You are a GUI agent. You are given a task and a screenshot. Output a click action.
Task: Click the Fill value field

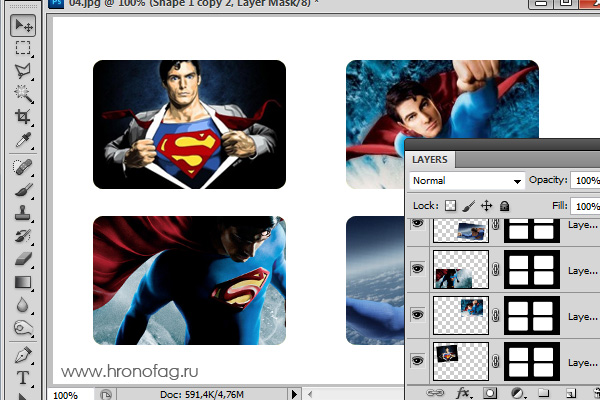point(585,206)
